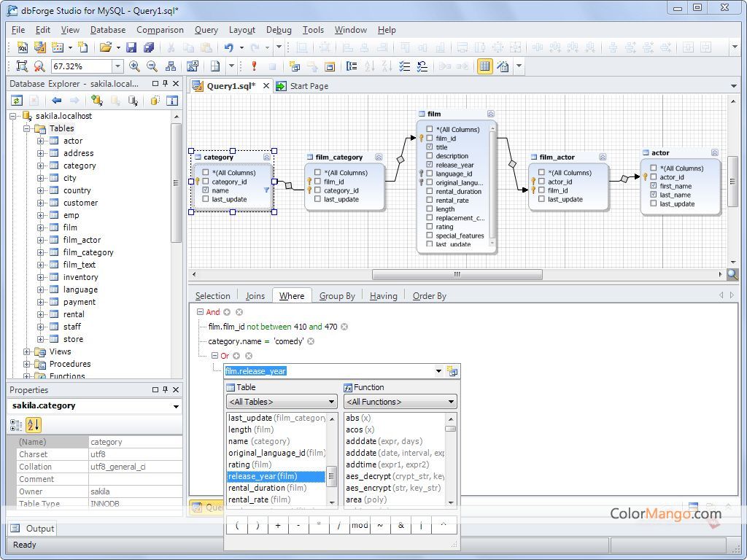Click the film.release_year expression input field
The width and height of the screenshot is (747, 560).
pyautogui.click(x=329, y=371)
